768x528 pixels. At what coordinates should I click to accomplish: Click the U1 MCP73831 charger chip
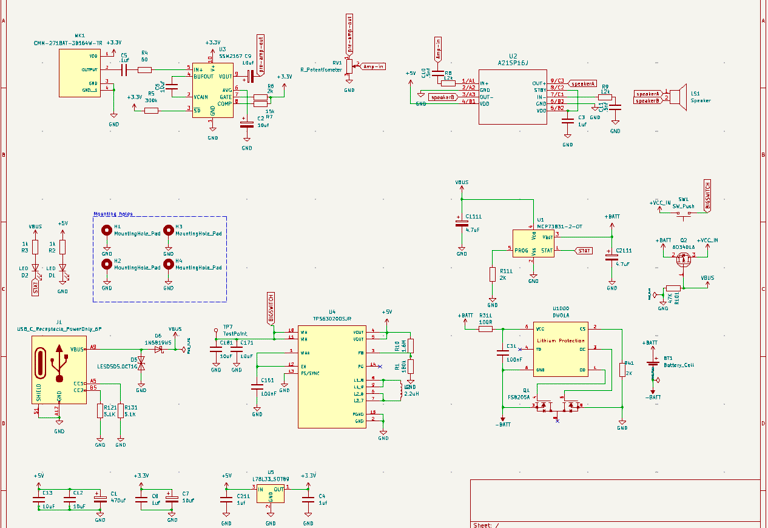533,243
